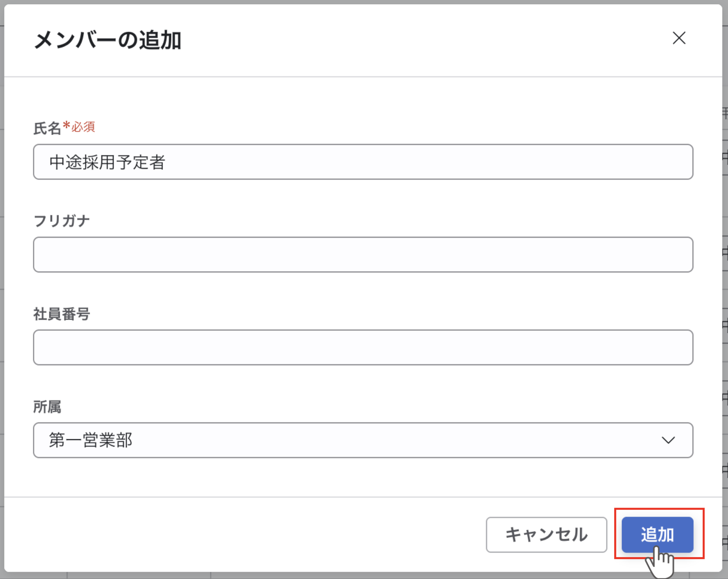Click the red 必須 required marker
Image resolution: width=728 pixels, height=579 pixels.
coord(84,127)
